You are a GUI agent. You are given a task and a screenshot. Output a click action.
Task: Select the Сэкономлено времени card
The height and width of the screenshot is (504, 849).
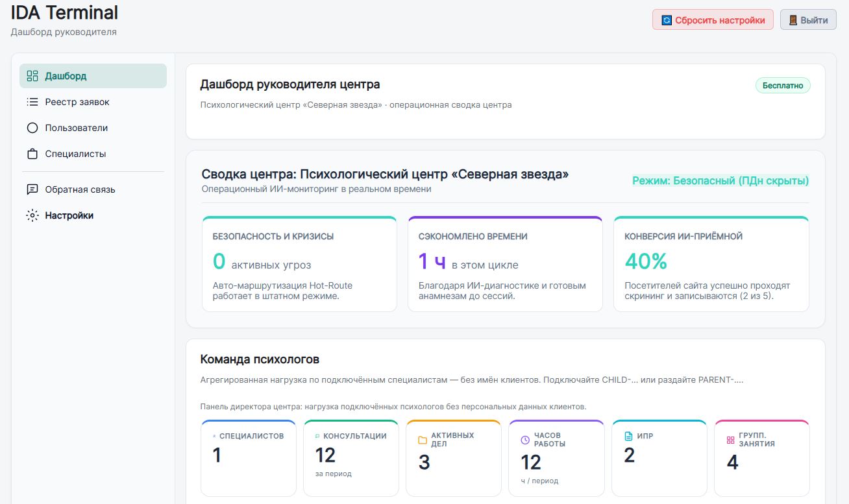(505, 264)
